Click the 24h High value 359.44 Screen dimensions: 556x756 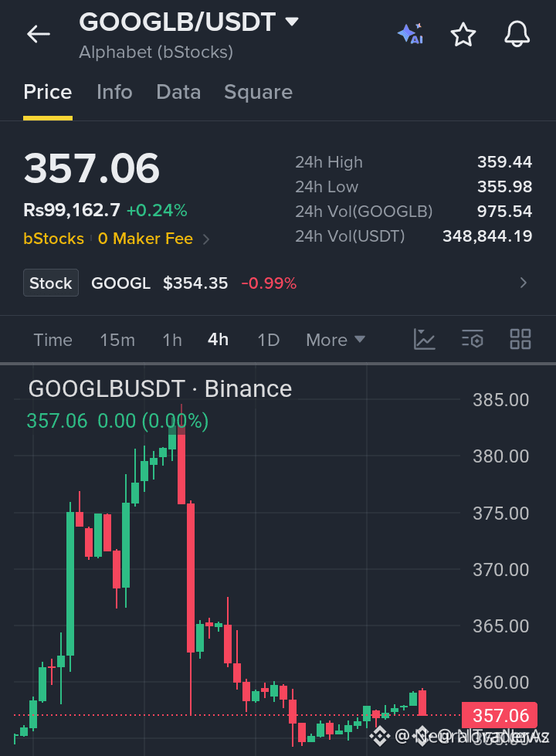(504, 162)
